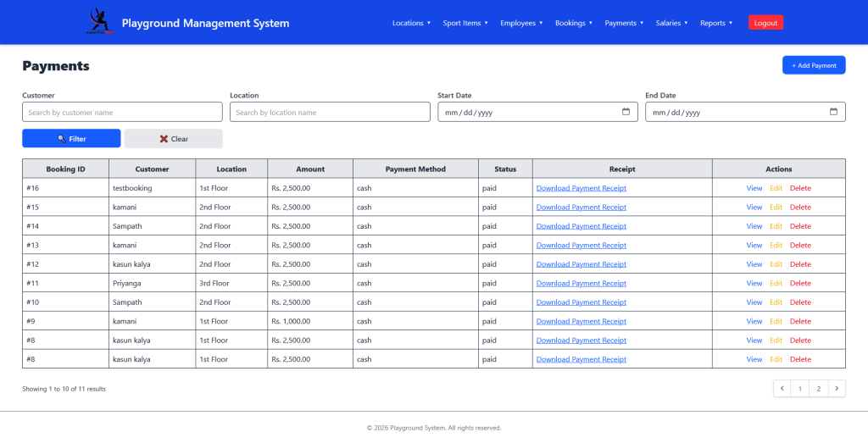Click the Playground Management System logo
This screenshot has height=443, width=868.
(98, 22)
